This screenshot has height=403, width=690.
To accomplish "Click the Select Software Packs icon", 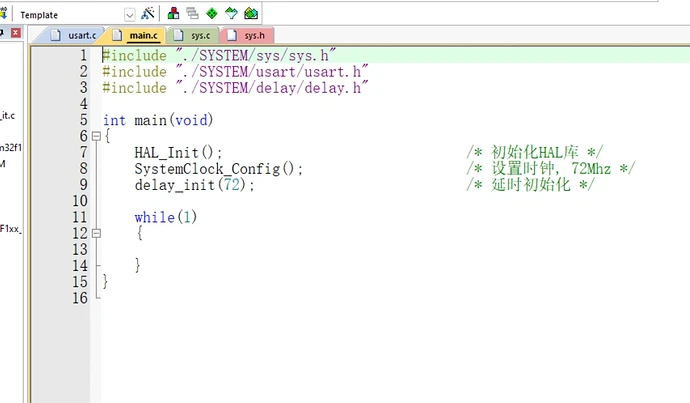I will (x=231, y=14).
